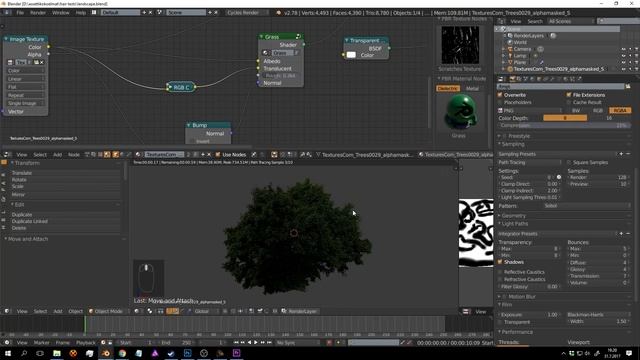This screenshot has width=640, height=360.
Task: Toggle Camera visibility eye in outliner
Action: (623, 49)
